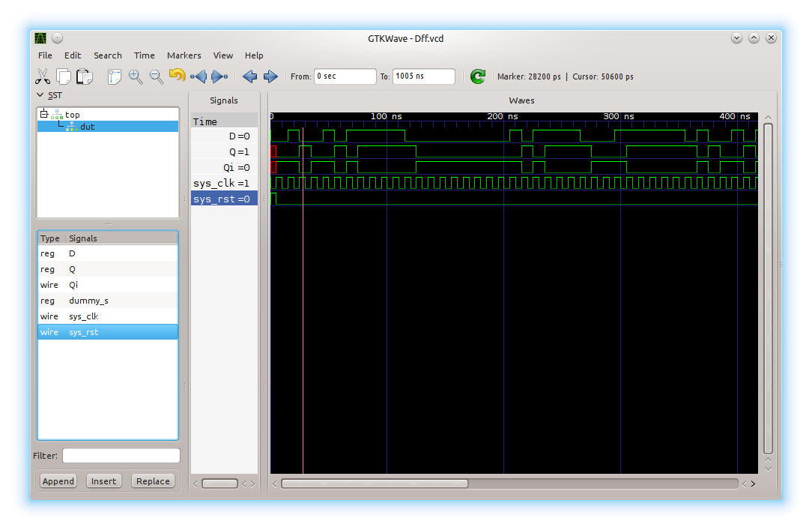This screenshot has height=530, width=812.
Task: Open the Edit menu
Action: [x=73, y=55]
